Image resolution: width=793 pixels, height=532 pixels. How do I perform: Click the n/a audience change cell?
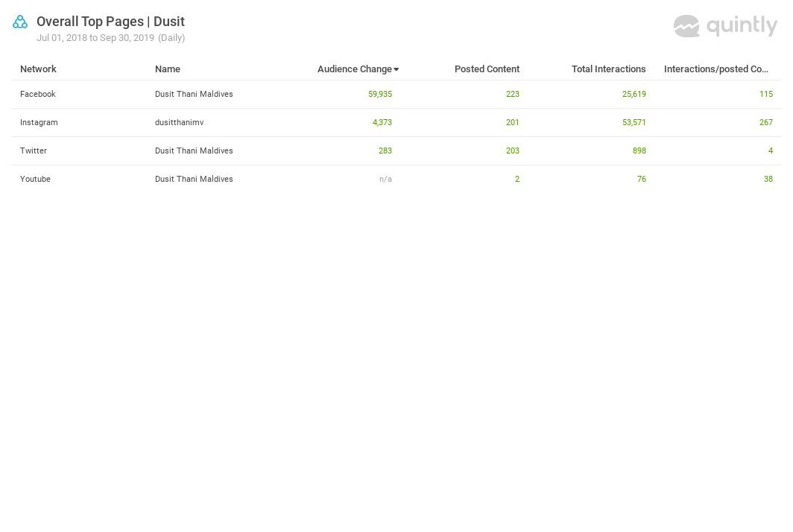tap(385, 179)
